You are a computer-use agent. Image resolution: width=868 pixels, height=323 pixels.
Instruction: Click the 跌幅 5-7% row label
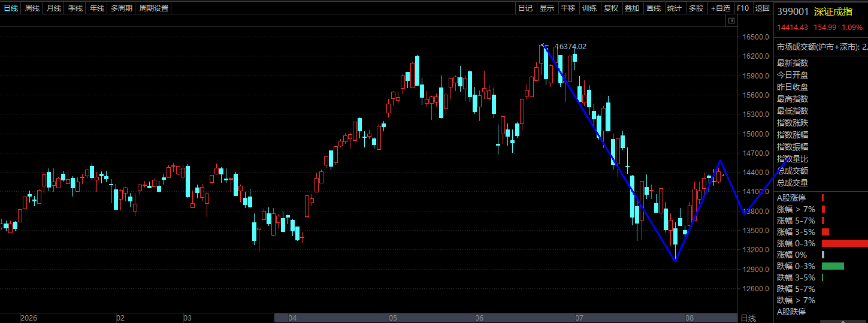coord(796,289)
